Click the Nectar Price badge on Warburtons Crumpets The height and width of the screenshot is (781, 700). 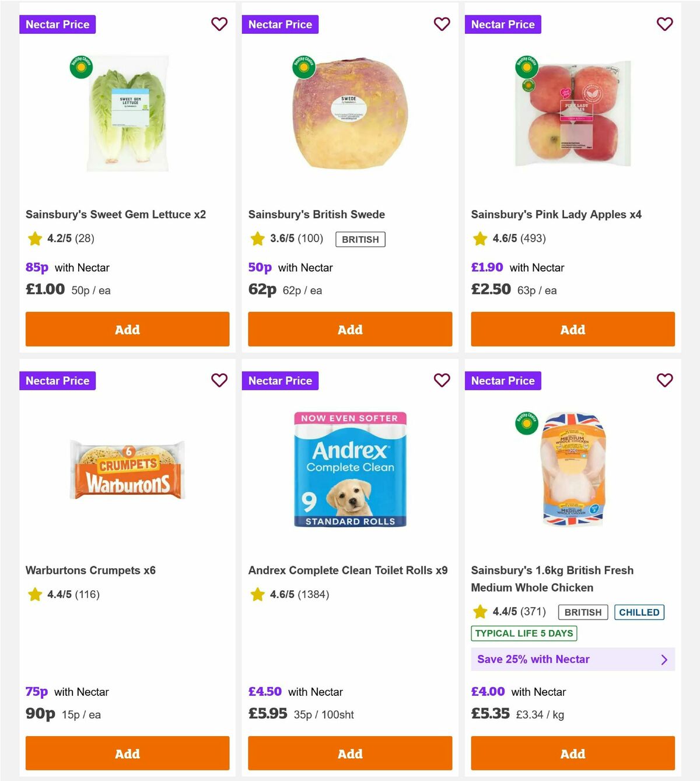pyautogui.click(x=57, y=380)
